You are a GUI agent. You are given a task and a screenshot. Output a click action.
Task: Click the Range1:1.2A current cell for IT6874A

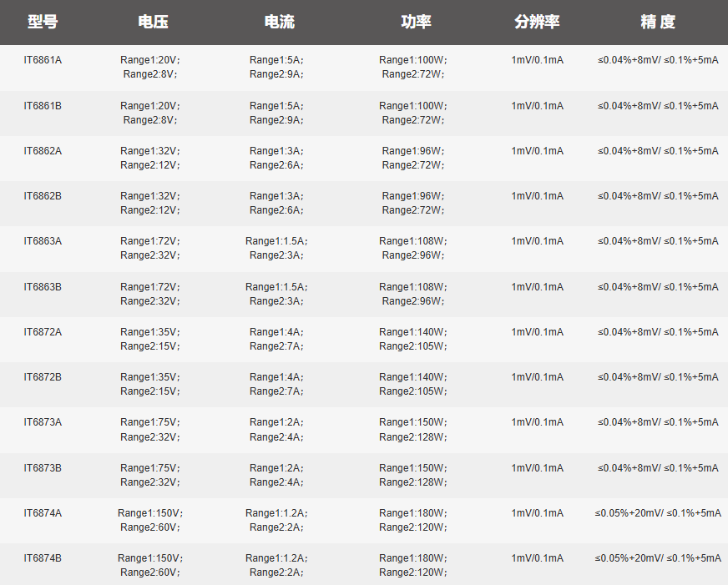click(276, 512)
